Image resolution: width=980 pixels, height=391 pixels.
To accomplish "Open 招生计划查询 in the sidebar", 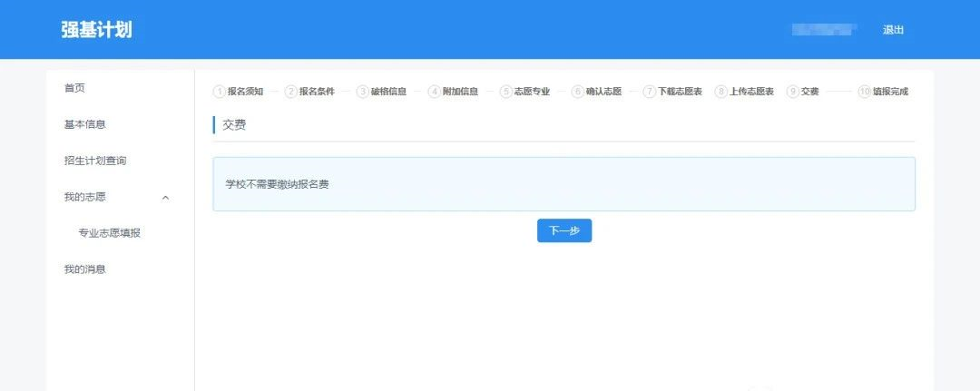I will tap(95, 161).
